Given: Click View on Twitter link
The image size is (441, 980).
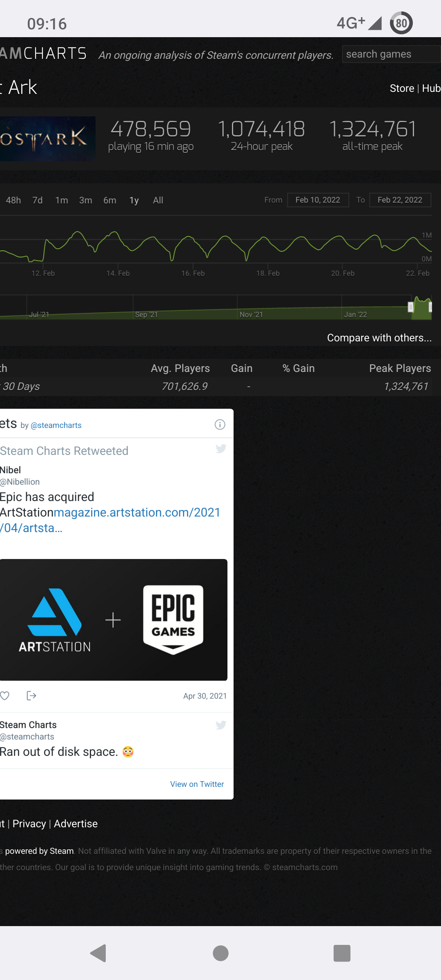Looking at the screenshot, I should (197, 784).
